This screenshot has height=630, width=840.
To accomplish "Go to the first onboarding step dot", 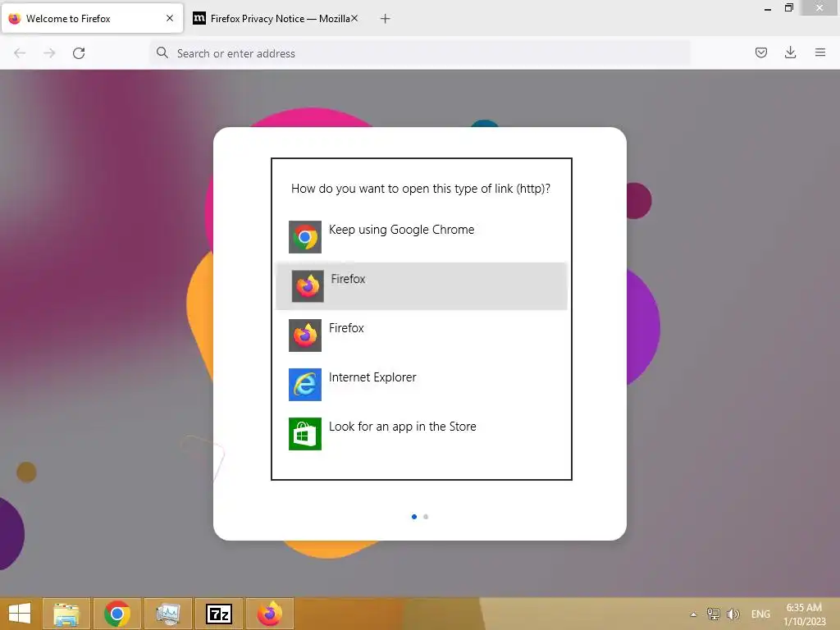I will [x=414, y=517].
